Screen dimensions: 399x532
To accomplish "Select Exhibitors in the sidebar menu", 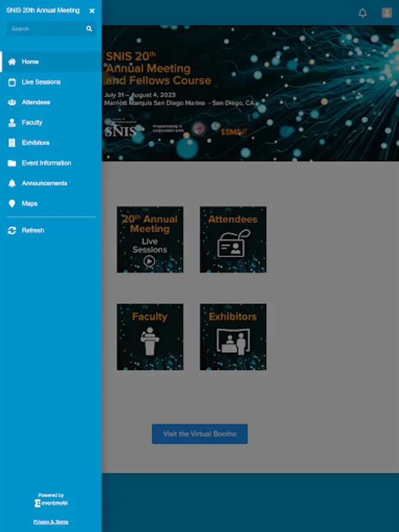I will click(x=51, y=143).
